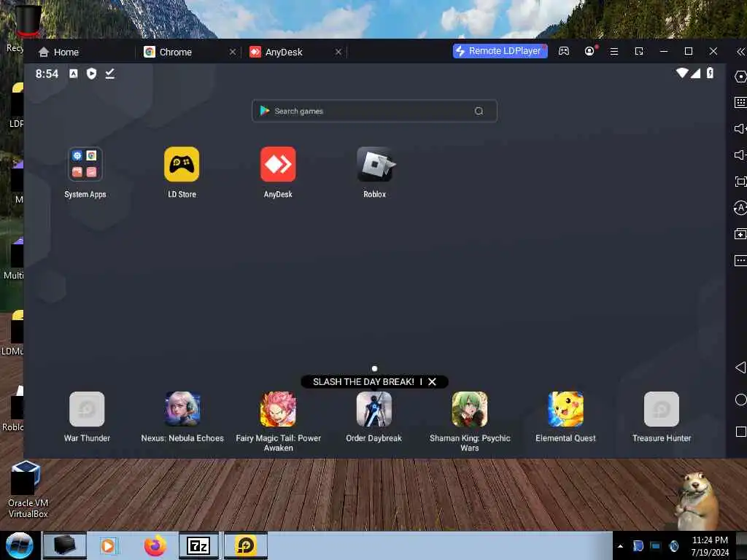Switch to the Chrome tab
This screenshot has height=560, width=747.
coord(169,52)
